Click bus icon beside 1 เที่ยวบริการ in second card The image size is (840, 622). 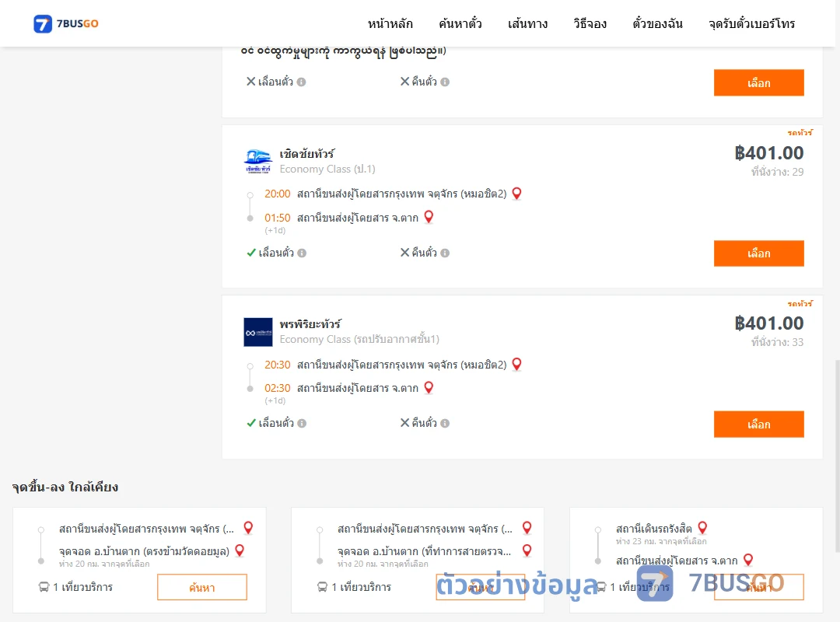pos(322,587)
